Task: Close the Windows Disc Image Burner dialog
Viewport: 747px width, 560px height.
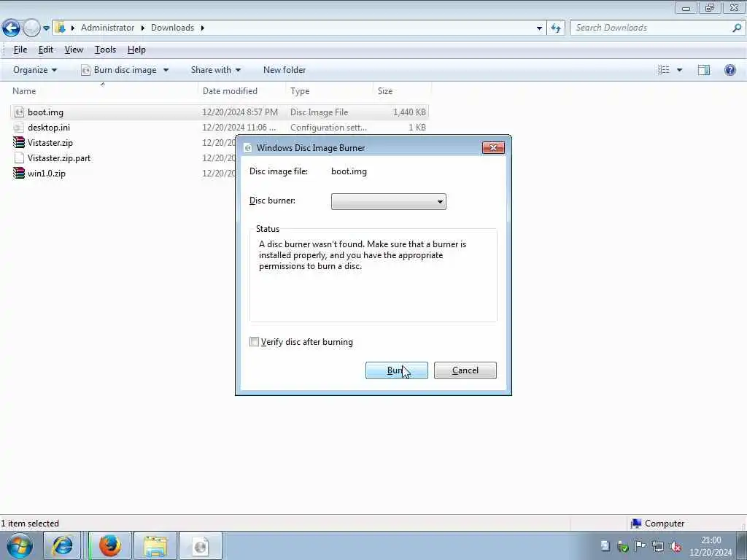Action: [493, 147]
